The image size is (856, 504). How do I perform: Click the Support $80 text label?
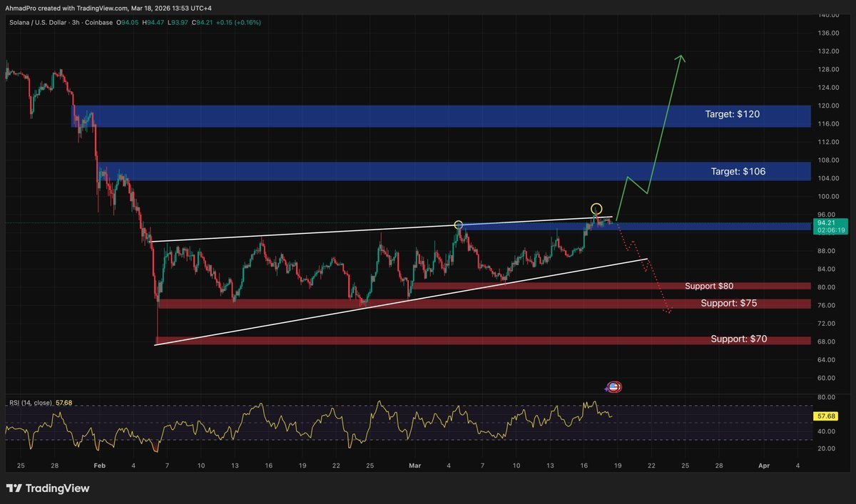[709, 286]
